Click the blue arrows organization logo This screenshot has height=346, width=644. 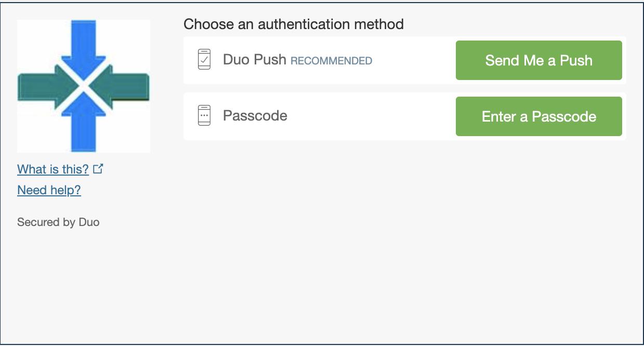tap(84, 86)
